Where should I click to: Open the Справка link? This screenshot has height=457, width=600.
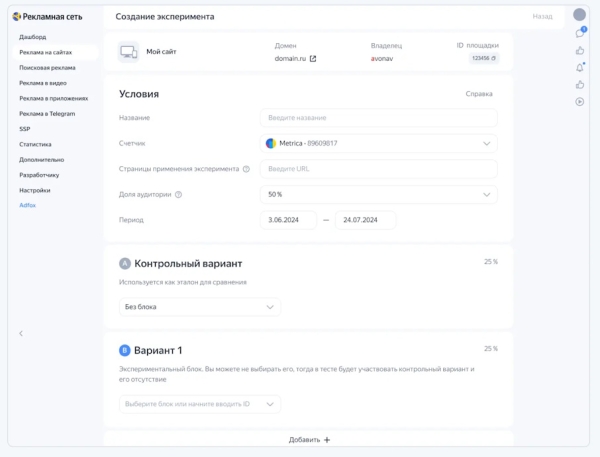[479, 94]
